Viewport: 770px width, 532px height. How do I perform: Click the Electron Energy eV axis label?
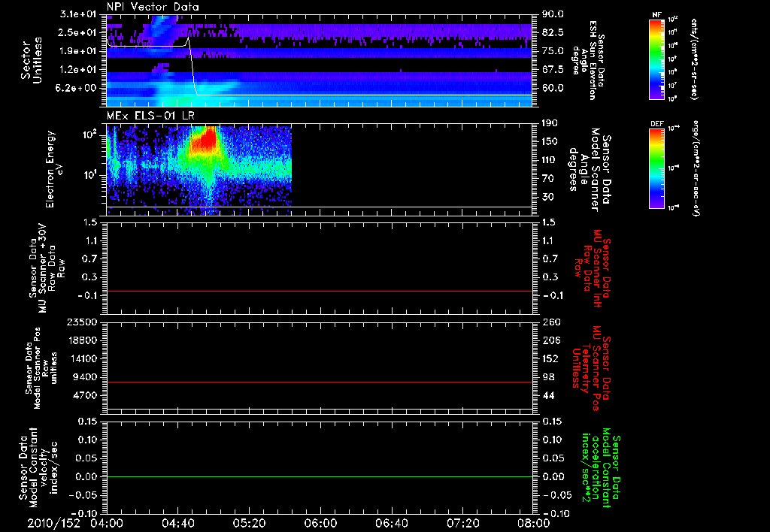pos(54,169)
